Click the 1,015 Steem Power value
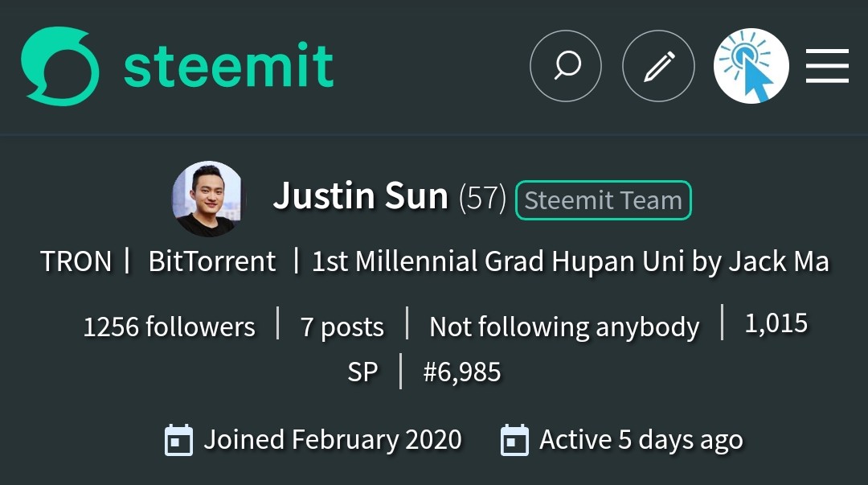This screenshot has width=868, height=485. tap(776, 323)
